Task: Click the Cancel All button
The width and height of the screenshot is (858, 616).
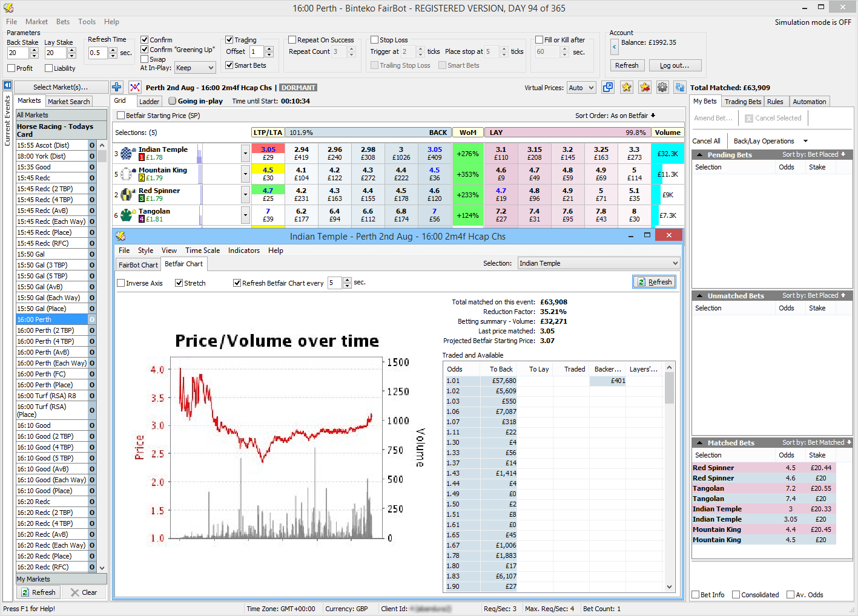Action: 707,140
